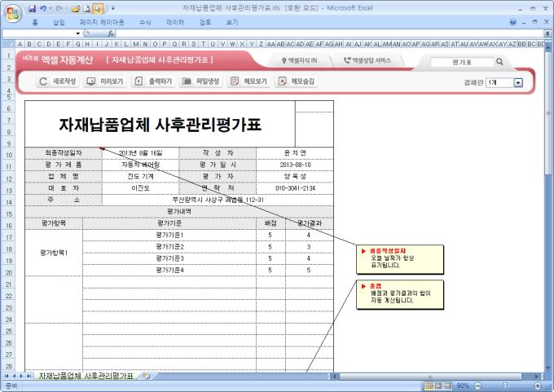Screen dimensions: 554x392
Task: Click the magnifier search icon
Action: tap(499, 61)
